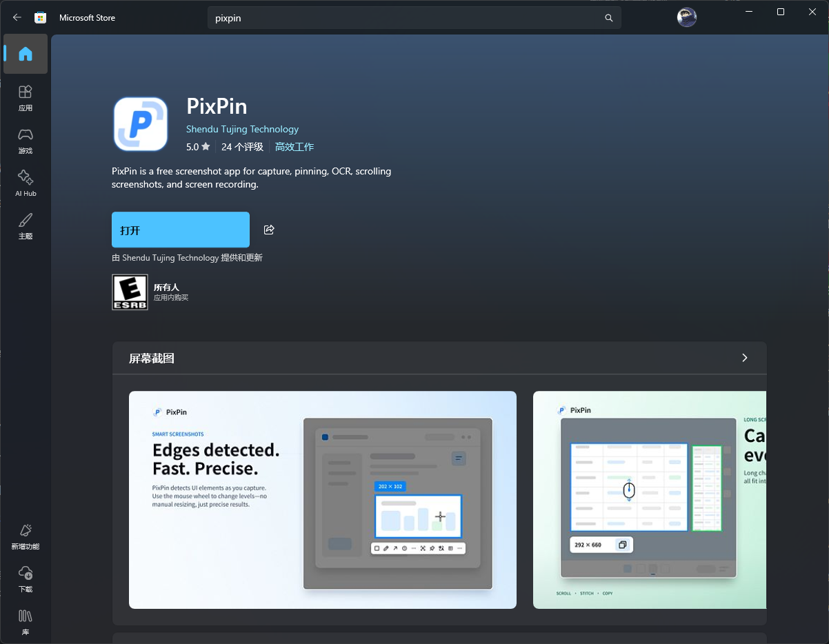
Task: Click the PixPin app logo
Action: (141, 124)
